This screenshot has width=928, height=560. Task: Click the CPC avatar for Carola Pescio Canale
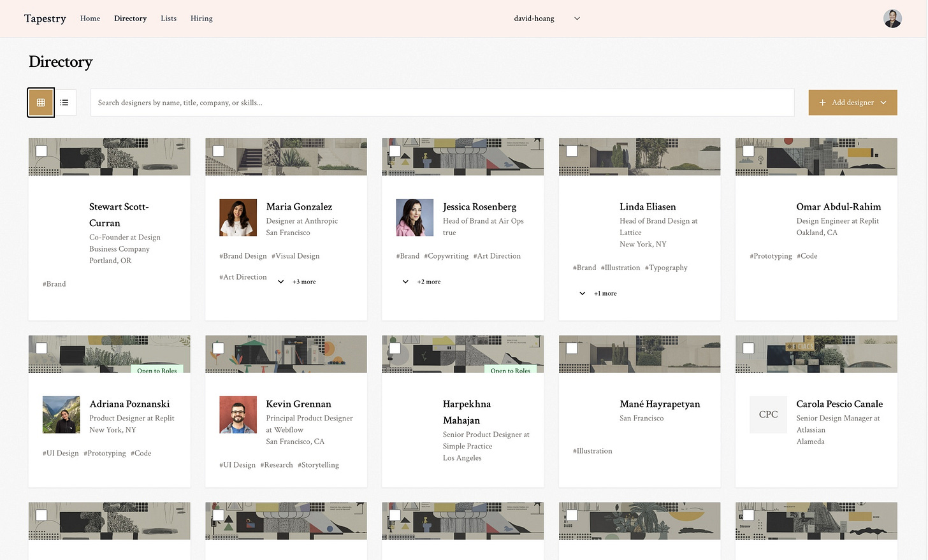tap(768, 415)
